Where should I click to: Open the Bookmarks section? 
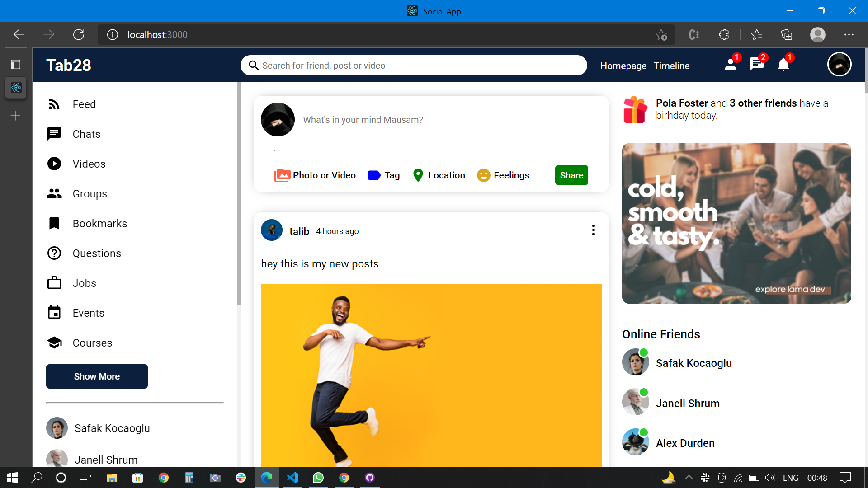pyautogui.click(x=54, y=223)
